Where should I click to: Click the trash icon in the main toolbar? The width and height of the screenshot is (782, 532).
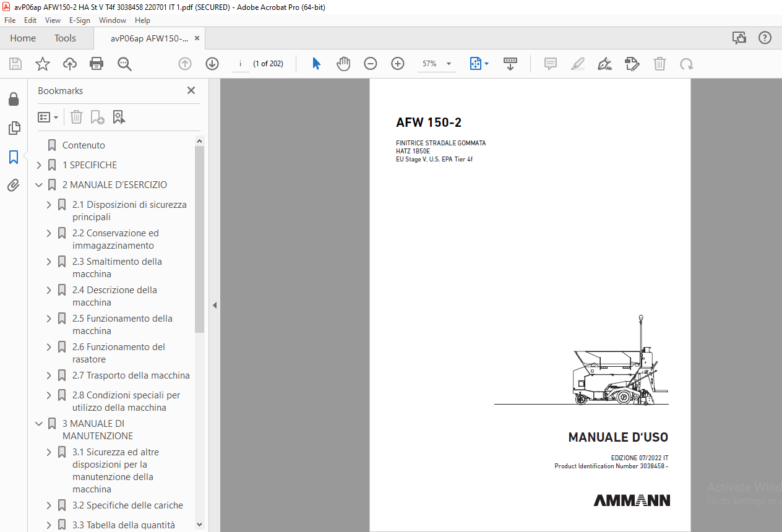(x=660, y=64)
